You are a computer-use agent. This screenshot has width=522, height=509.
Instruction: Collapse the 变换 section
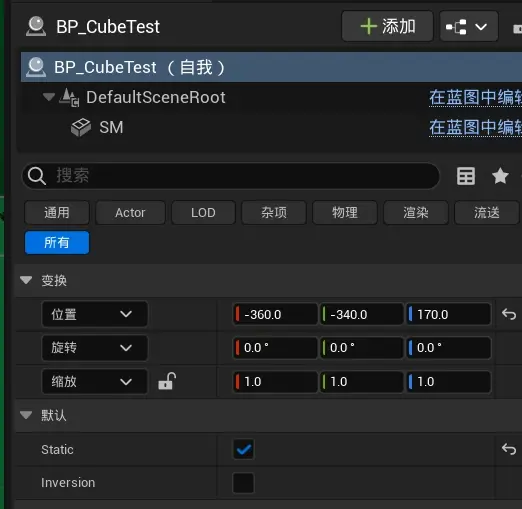pos(26,280)
